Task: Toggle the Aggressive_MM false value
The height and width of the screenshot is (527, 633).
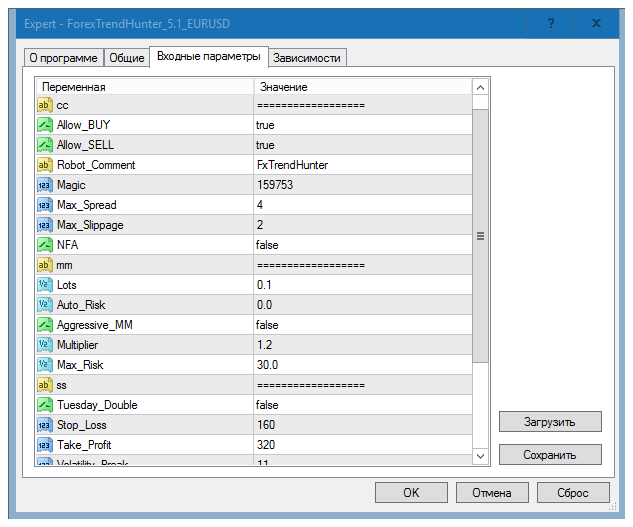Action: tap(267, 325)
